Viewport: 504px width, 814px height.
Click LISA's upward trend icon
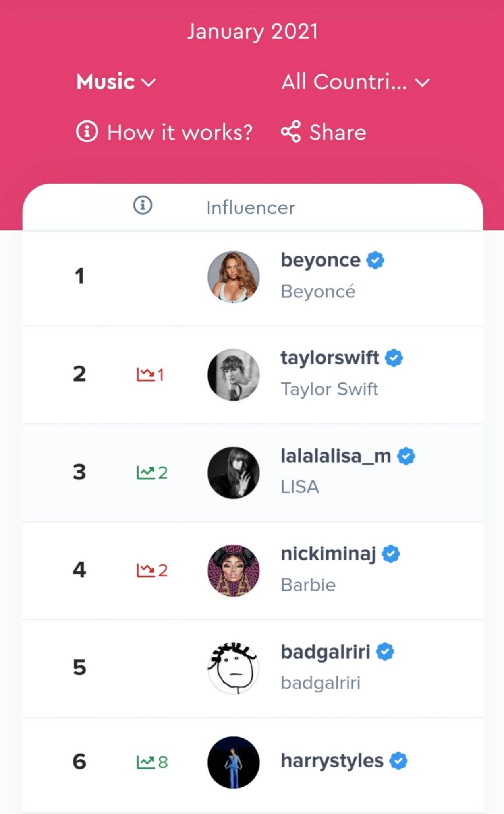pyautogui.click(x=145, y=472)
